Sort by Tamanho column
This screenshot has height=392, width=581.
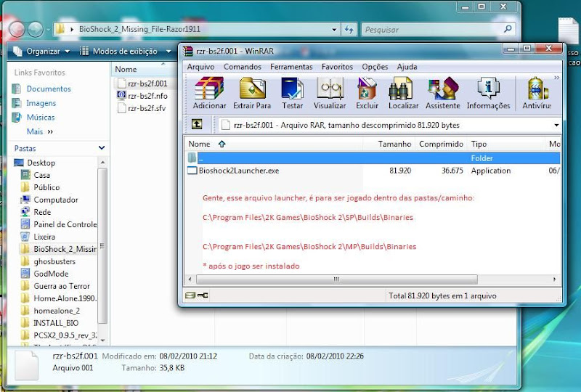(389, 144)
